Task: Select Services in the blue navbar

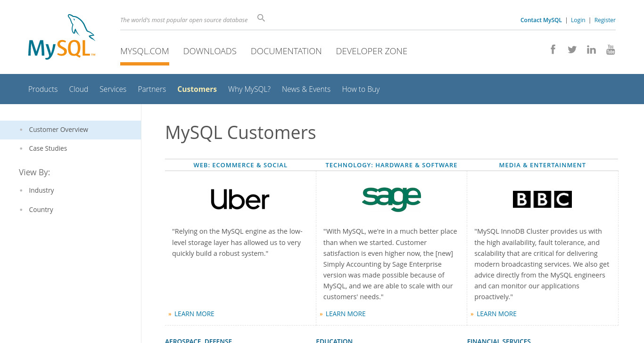Action: [113, 89]
